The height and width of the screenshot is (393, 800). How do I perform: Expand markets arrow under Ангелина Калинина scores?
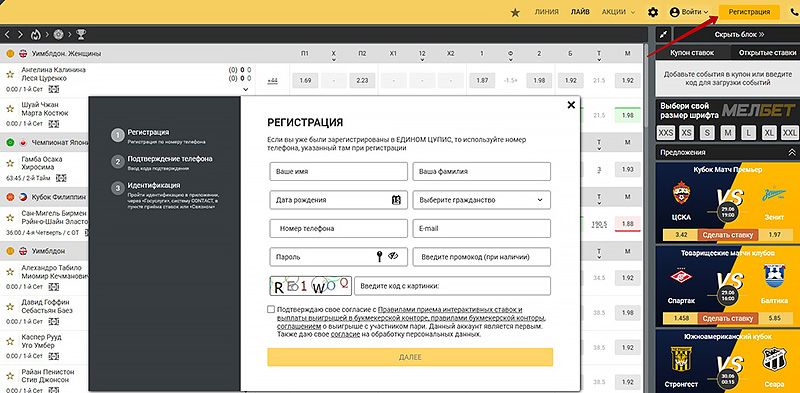(x=245, y=89)
